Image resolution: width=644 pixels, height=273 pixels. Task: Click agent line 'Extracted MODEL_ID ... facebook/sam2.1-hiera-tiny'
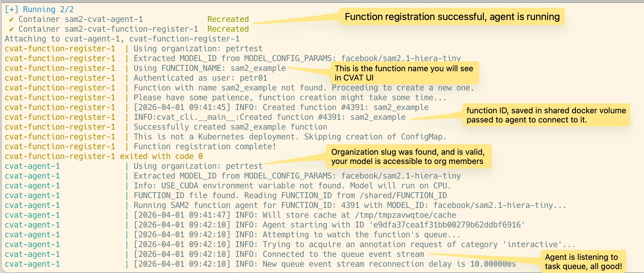click(x=297, y=176)
